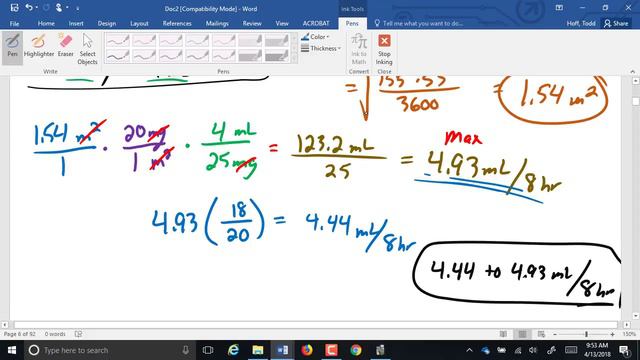This screenshot has width=640, height=360.
Task: Switch to Print Layout view
Action: tap(522, 334)
